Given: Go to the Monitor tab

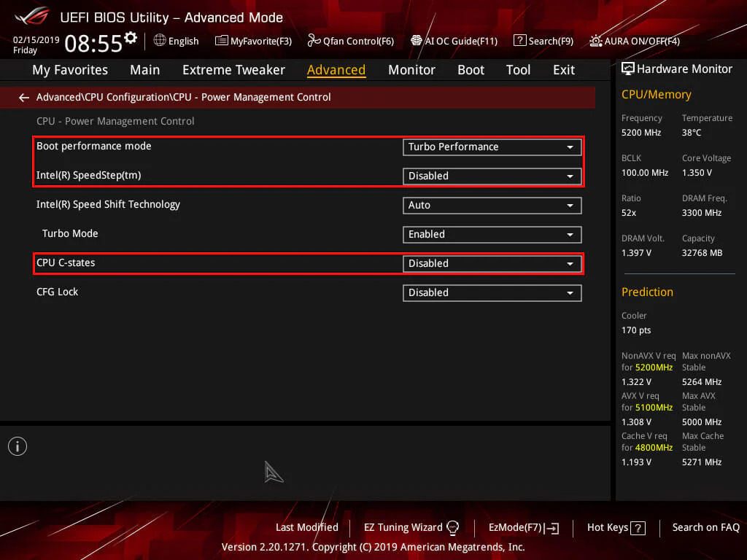Looking at the screenshot, I should (411, 70).
